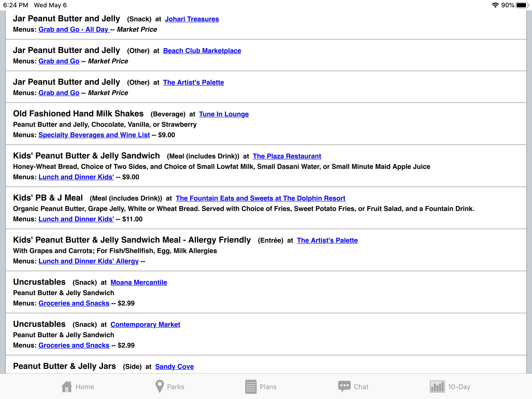Open the 10-Day bar chart icon
532x399 pixels.
coord(437,387)
